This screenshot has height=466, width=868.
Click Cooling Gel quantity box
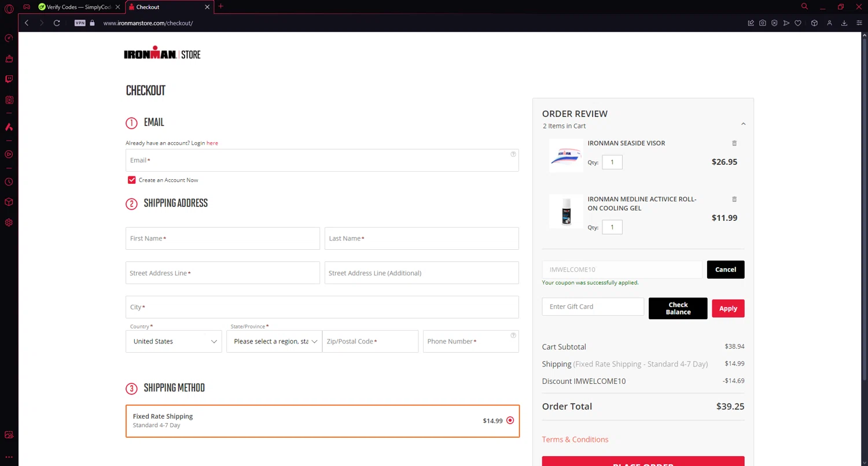pyautogui.click(x=612, y=227)
